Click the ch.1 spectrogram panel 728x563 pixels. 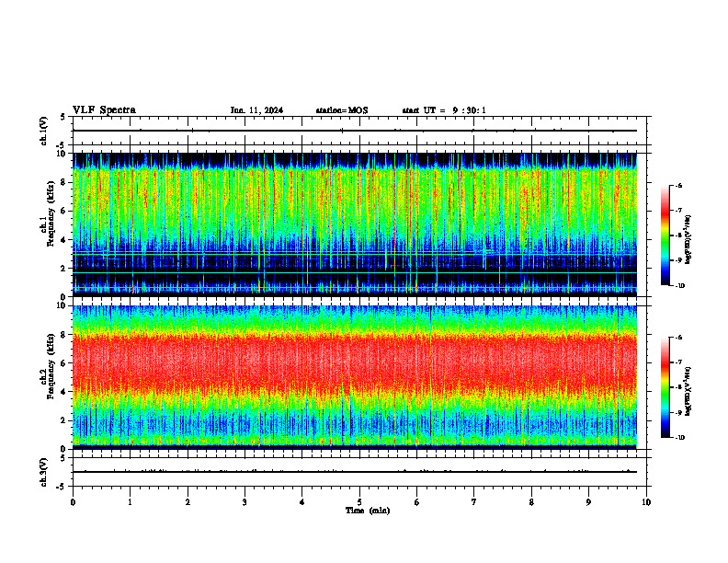(355, 224)
